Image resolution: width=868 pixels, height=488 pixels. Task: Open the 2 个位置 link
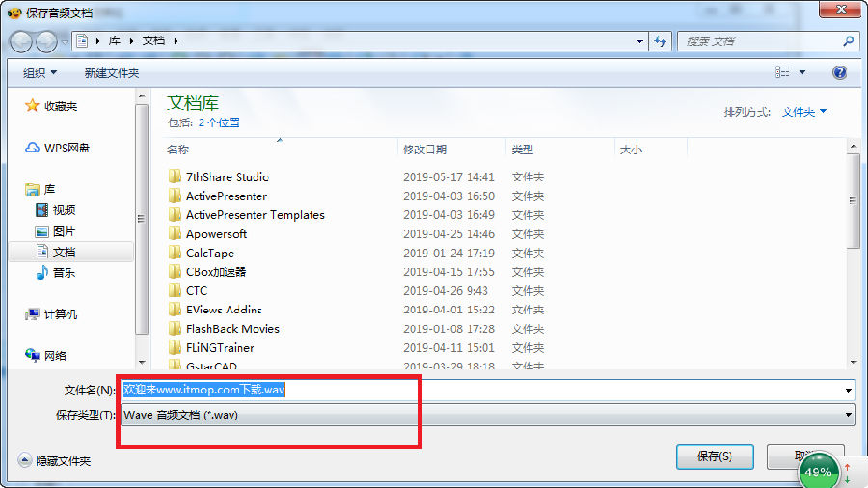coord(219,122)
